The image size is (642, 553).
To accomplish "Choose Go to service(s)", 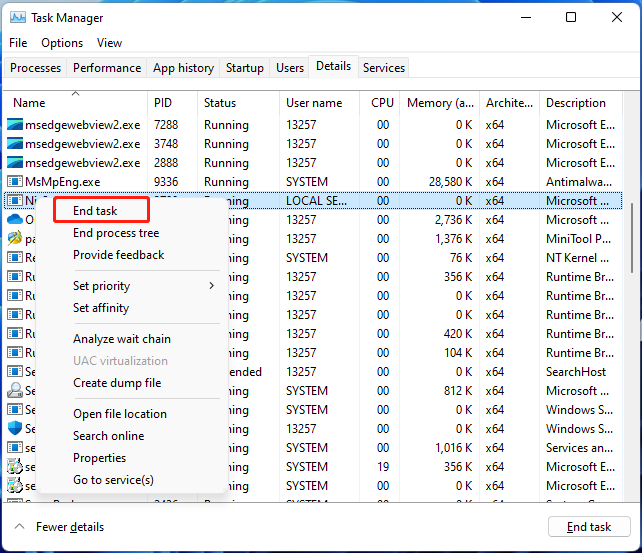I will [113, 479].
